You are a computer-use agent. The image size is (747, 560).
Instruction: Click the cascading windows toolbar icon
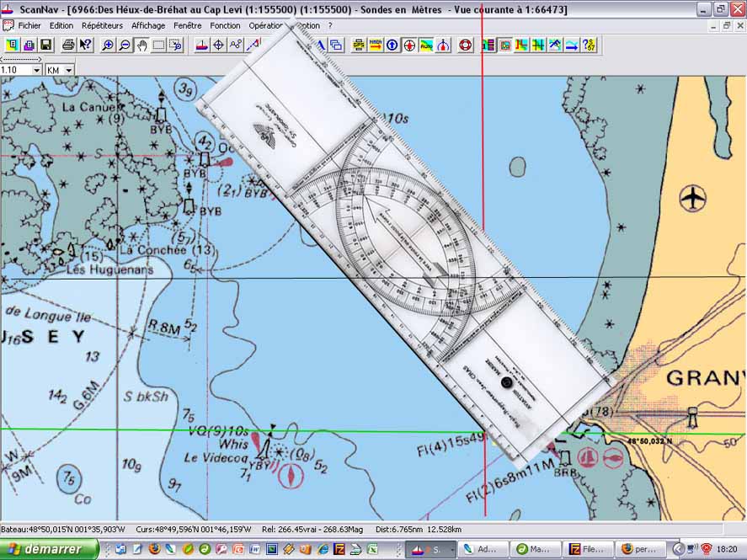click(336, 45)
